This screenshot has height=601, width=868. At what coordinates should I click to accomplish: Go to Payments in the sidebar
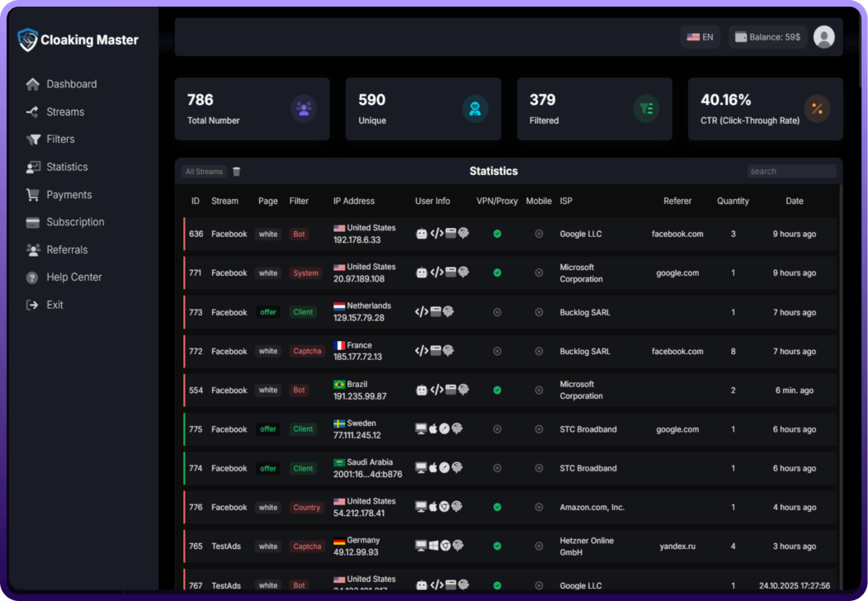(68, 195)
